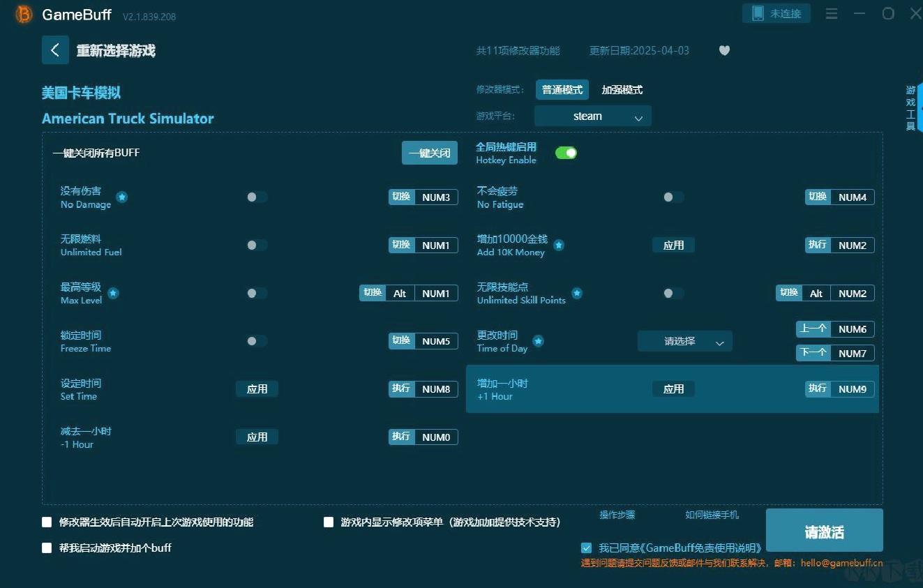Viewport: 923px width, 588px height.
Task: Toggle the Unlimited Fuel switch
Action: 256,245
